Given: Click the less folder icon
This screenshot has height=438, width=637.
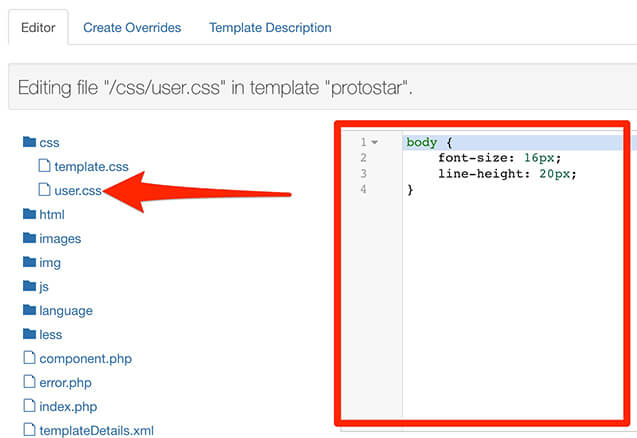Looking at the screenshot, I should [x=29, y=335].
